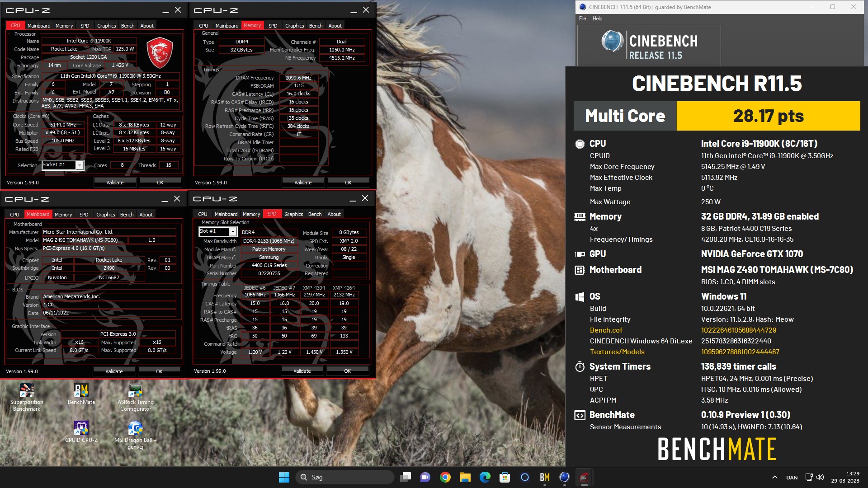
Task: Open File Explorer from the taskbar
Action: (x=465, y=477)
